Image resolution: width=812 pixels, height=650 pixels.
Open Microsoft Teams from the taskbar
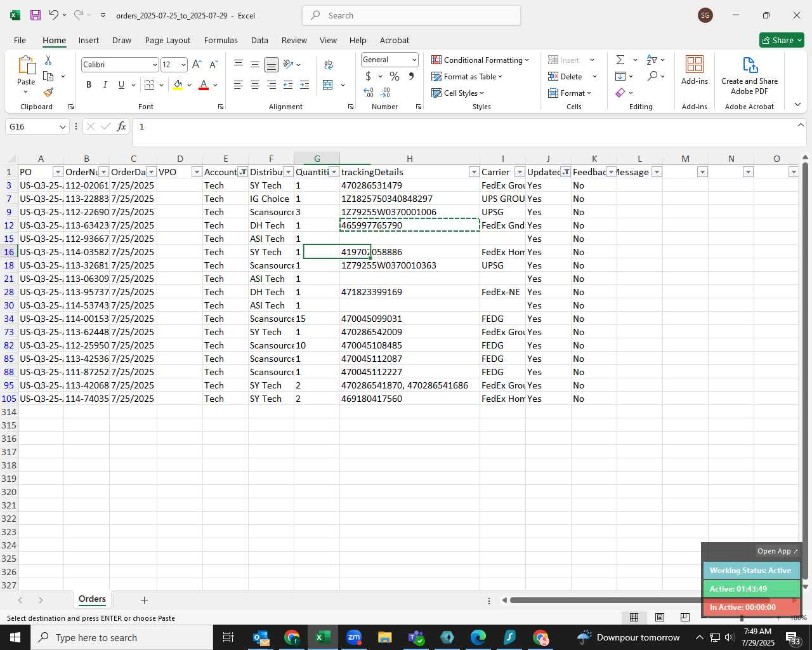pyautogui.click(x=416, y=637)
